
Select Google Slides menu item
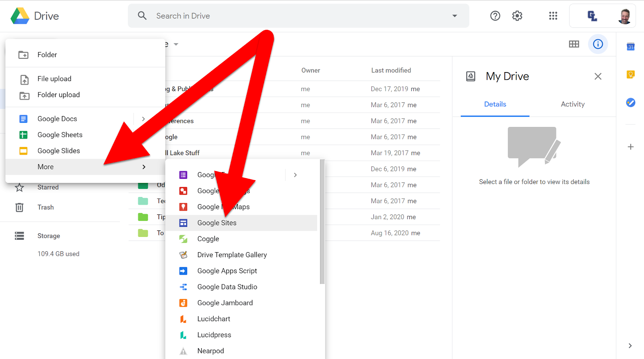[85, 151]
